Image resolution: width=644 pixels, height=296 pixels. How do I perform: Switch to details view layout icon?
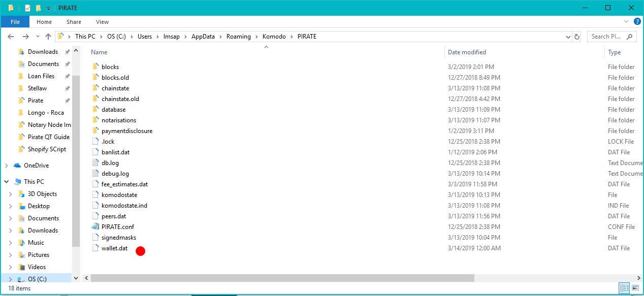pos(624,288)
